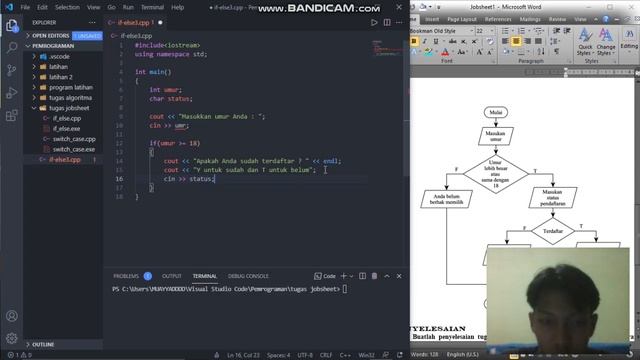This screenshot has width=640, height=360.
Task: Maximize the terminal panel size
Action: pos(387,276)
